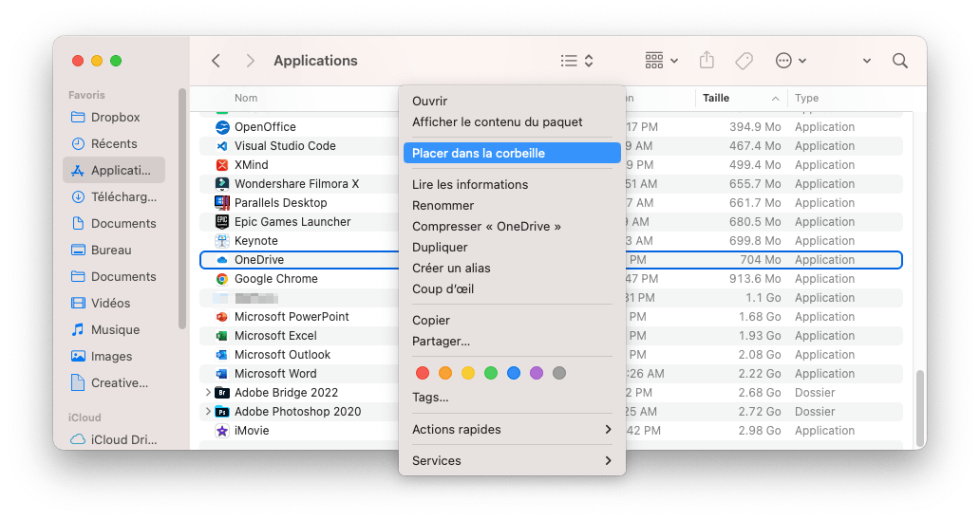980x520 pixels.
Task: Apply the blue tag color
Action: (x=514, y=373)
